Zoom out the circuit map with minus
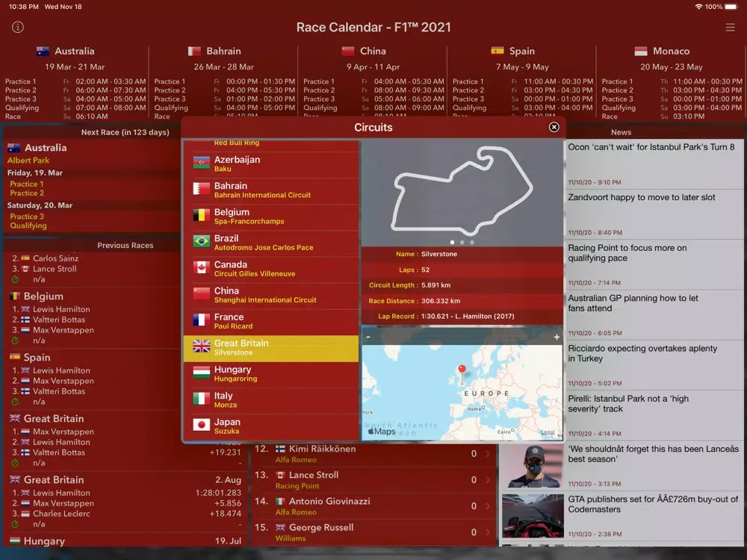747x560 pixels. coord(368,337)
